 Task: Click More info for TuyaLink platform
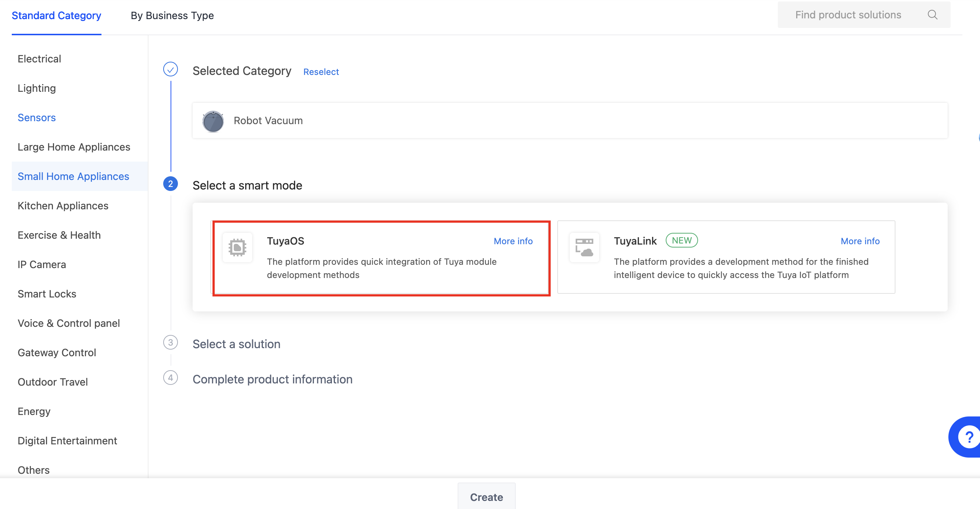coord(860,240)
